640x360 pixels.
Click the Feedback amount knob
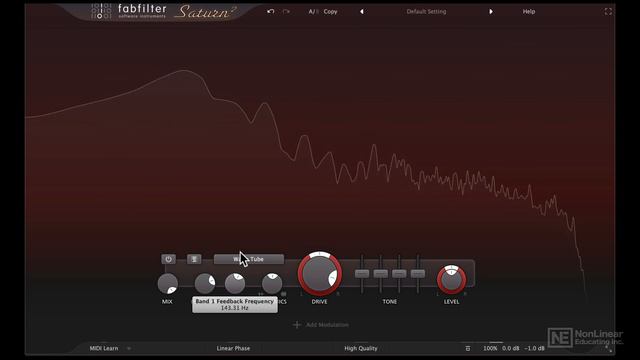tap(205, 284)
